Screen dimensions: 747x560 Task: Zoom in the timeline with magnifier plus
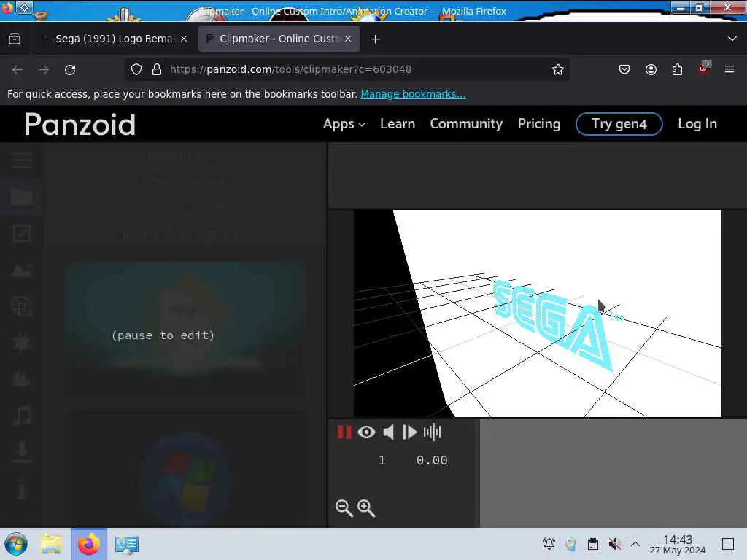click(x=366, y=508)
